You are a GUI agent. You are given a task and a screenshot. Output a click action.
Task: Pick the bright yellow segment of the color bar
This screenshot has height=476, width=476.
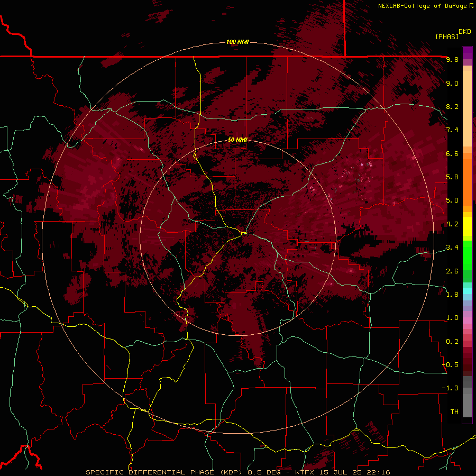[x=467, y=226]
